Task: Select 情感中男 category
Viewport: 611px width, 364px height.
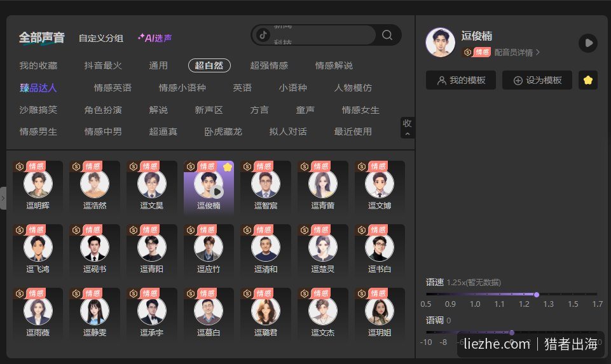Action: click(x=103, y=131)
